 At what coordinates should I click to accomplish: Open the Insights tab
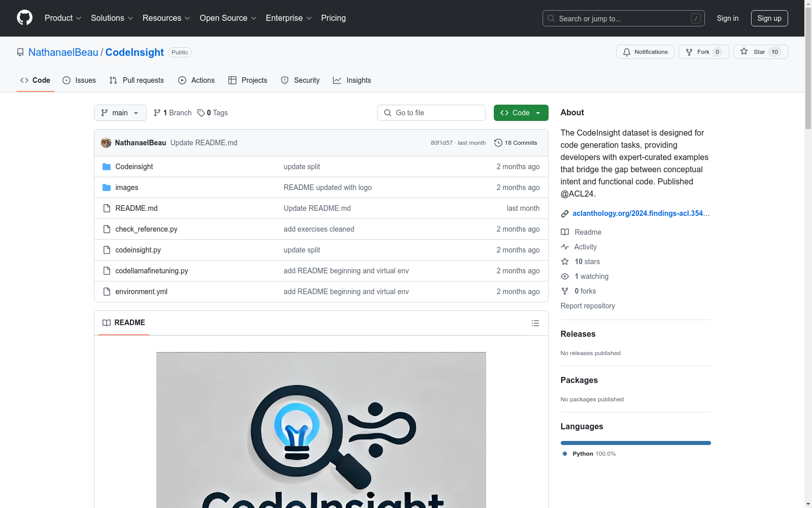pos(352,80)
